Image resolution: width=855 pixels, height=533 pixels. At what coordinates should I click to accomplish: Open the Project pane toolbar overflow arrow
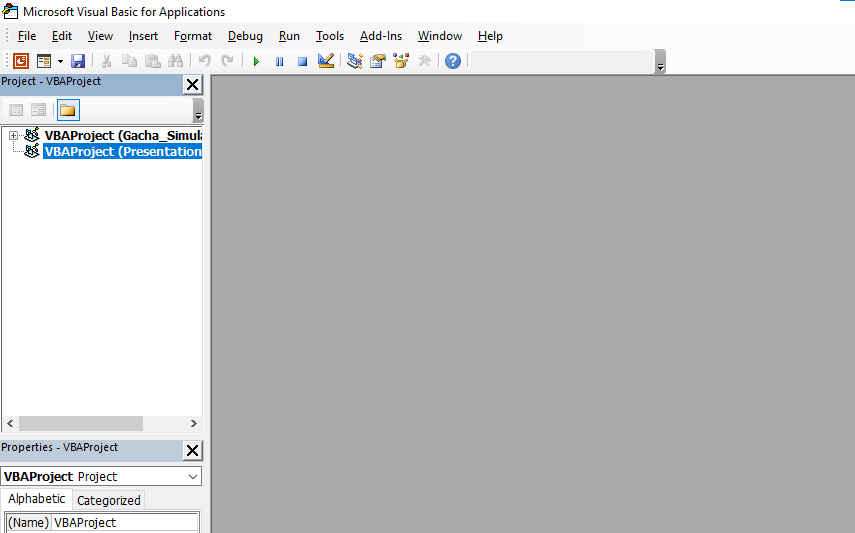click(198, 110)
